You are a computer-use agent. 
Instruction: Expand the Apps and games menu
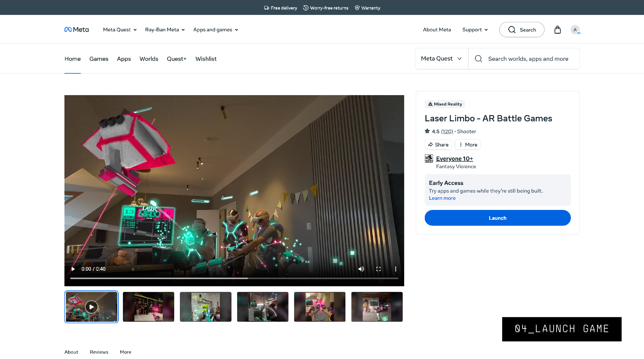tap(216, 30)
